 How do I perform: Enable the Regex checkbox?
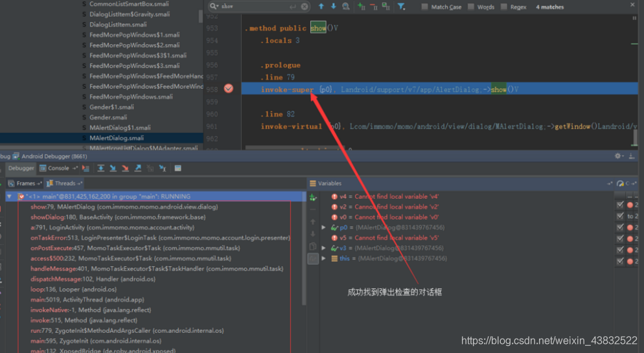coord(504,6)
